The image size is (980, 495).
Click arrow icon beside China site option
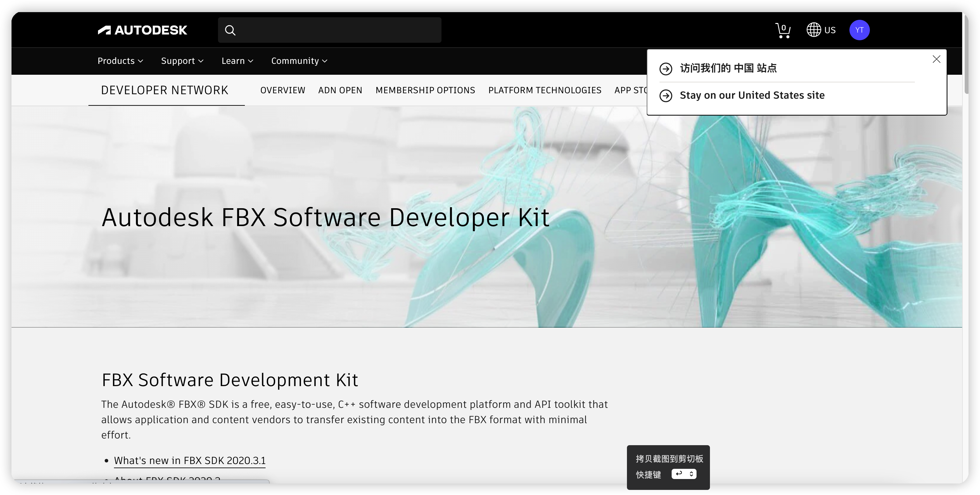pyautogui.click(x=666, y=68)
